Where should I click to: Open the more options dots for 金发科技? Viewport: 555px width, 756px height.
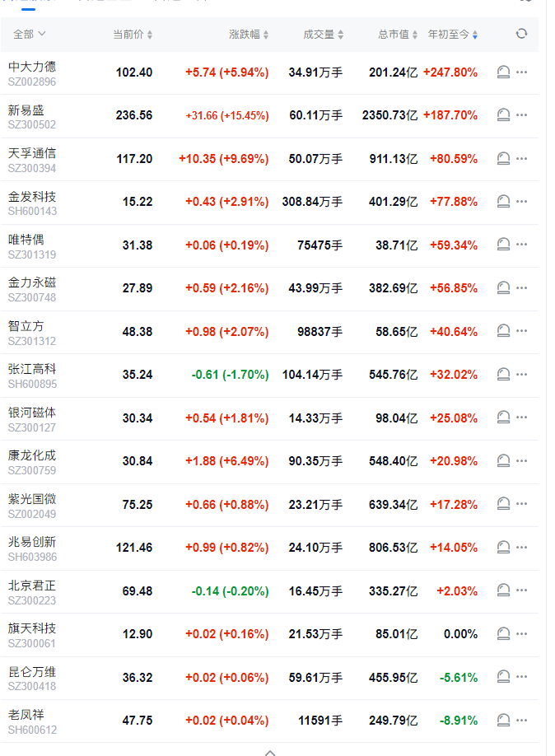tap(521, 202)
